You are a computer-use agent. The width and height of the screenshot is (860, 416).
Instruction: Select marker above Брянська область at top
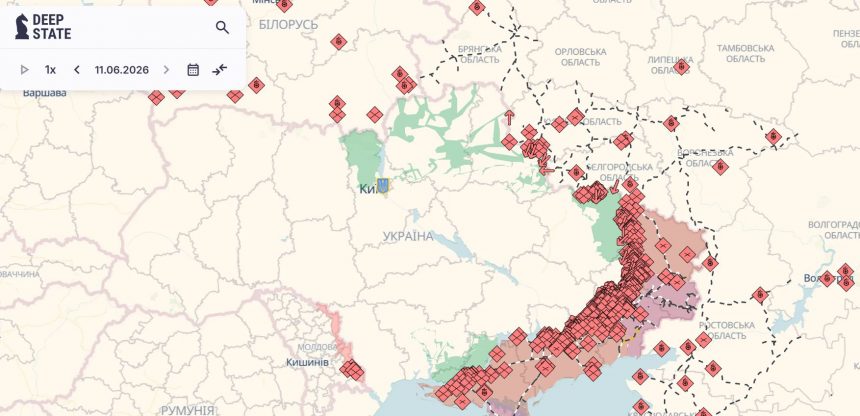(x=477, y=7)
